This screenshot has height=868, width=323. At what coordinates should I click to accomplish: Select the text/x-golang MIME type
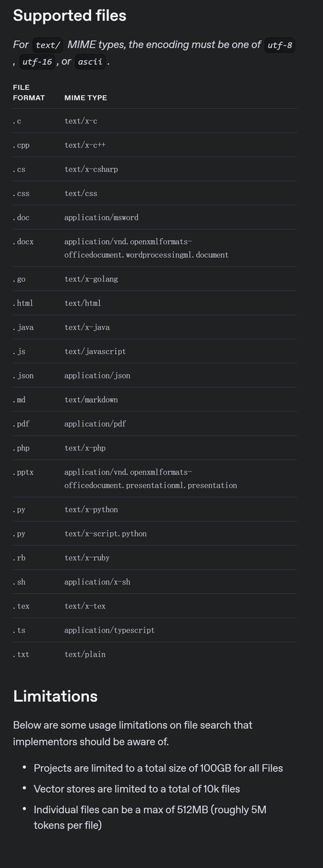coord(91,279)
